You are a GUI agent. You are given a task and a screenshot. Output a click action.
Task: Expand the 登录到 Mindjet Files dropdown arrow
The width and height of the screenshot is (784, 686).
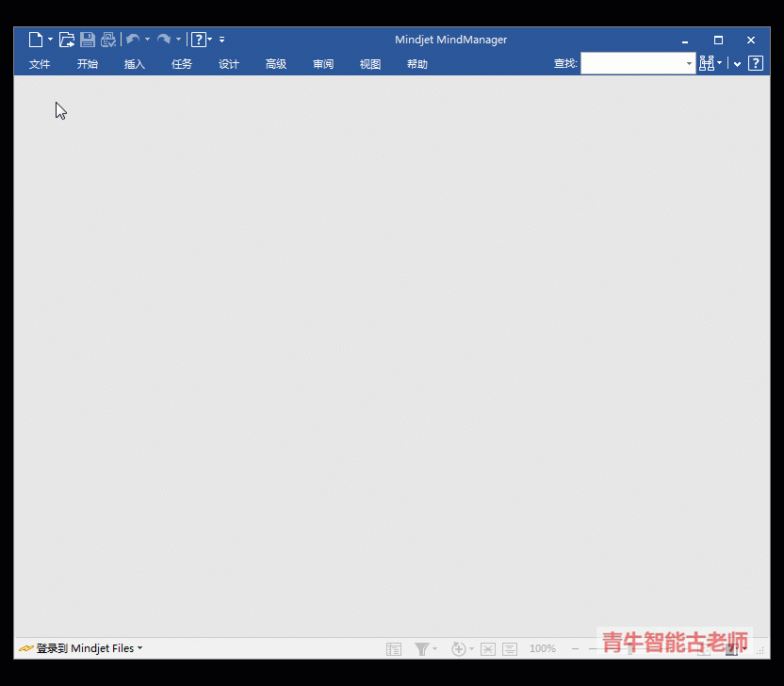[140, 648]
